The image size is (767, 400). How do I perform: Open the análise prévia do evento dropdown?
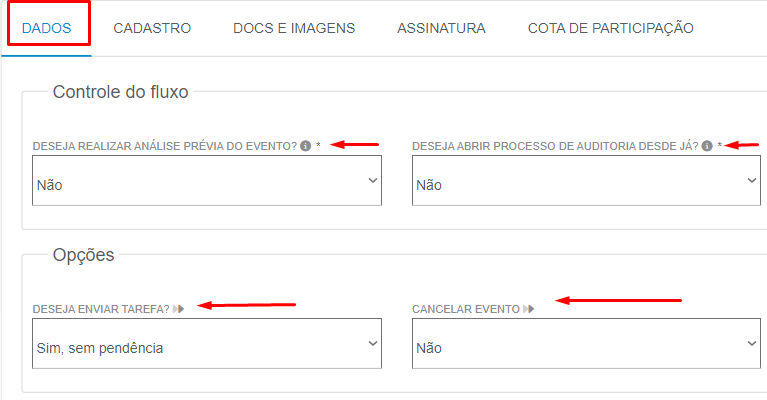pyautogui.click(x=207, y=180)
